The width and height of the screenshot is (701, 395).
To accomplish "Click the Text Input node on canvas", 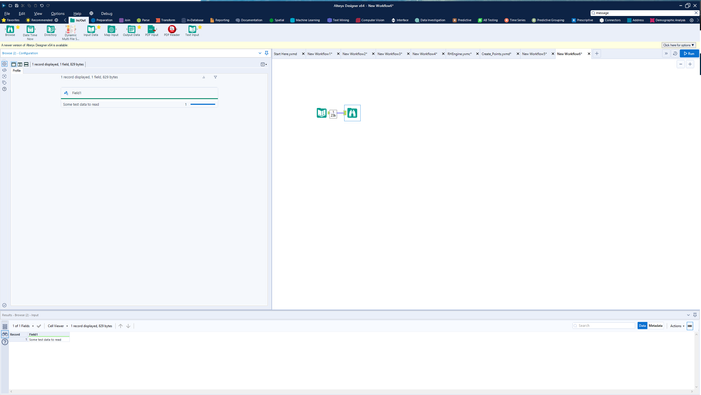I will [321, 113].
